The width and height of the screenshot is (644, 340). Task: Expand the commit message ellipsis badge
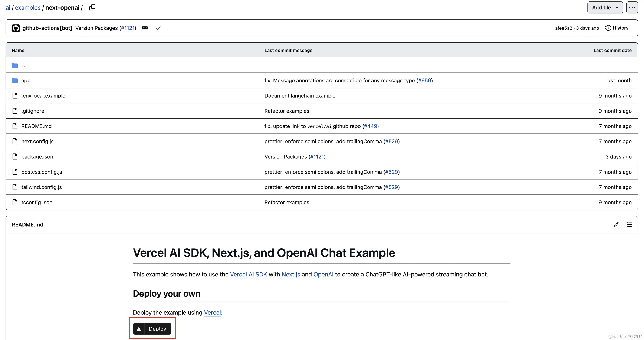coord(145,28)
